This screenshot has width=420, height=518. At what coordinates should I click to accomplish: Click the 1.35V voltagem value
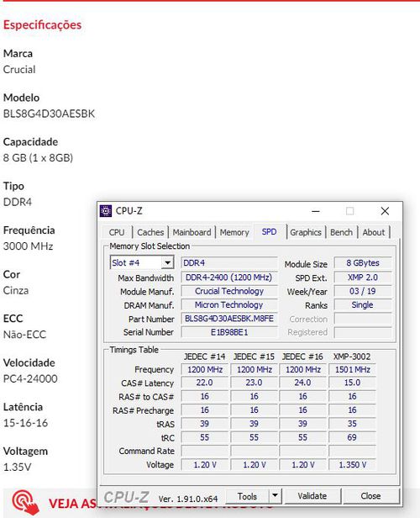[x=17, y=468]
